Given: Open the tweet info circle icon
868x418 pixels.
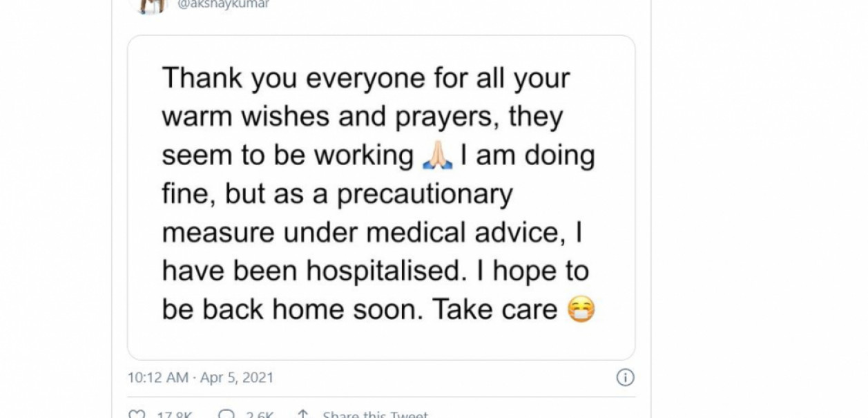Looking at the screenshot, I should tap(625, 378).
